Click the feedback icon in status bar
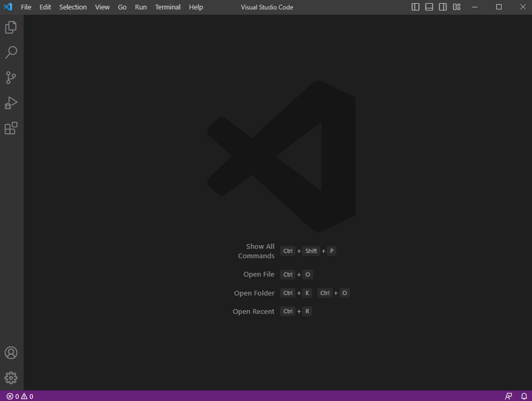532x401 pixels. tap(508, 396)
